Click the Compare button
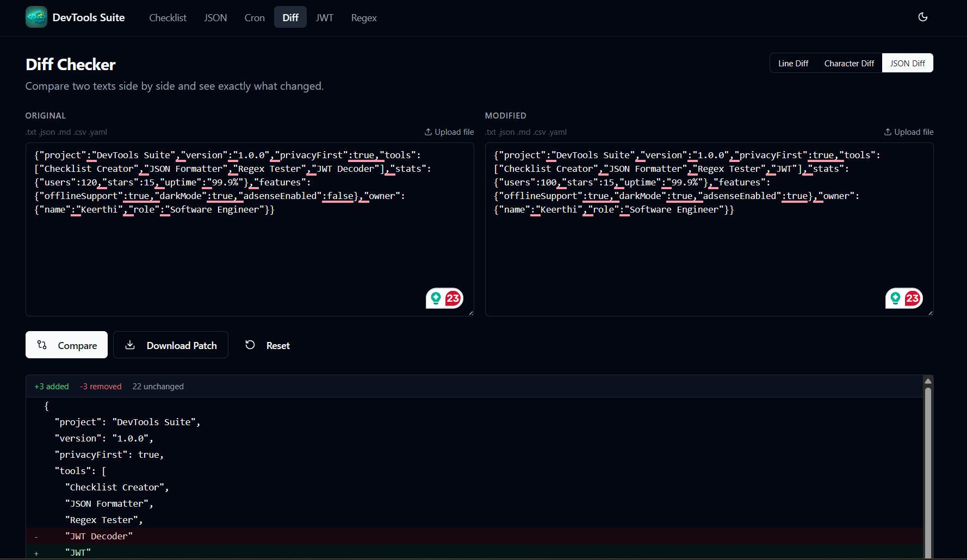The width and height of the screenshot is (967, 560). [66, 345]
